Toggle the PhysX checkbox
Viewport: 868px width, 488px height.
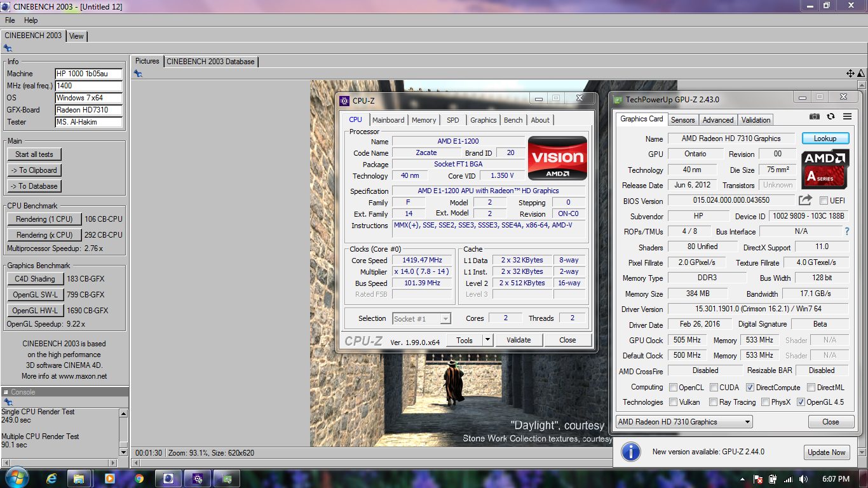coord(765,402)
